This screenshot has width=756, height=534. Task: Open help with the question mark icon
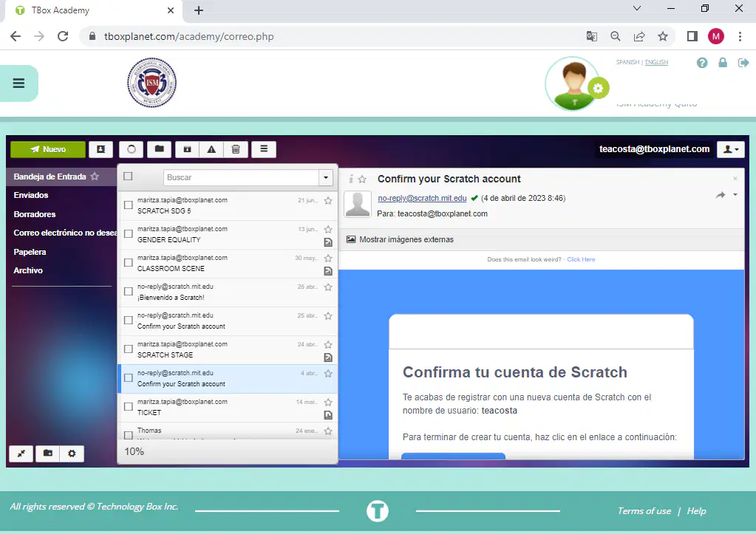[x=702, y=63]
